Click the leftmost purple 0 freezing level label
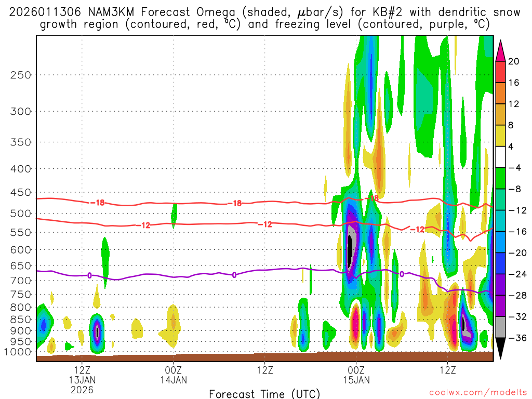The image size is (532, 399). coord(89,275)
